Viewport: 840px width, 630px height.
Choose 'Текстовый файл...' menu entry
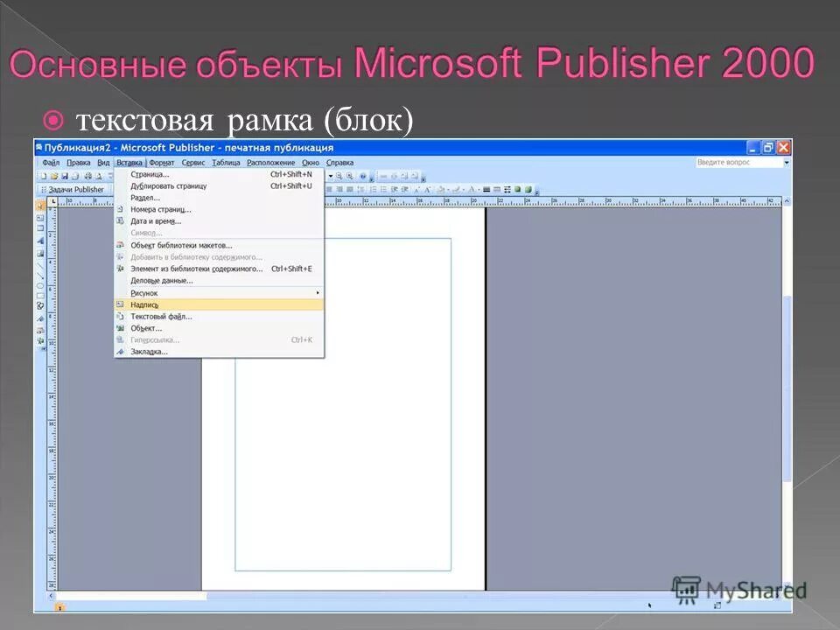pyautogui.click(x=219, y=317)
